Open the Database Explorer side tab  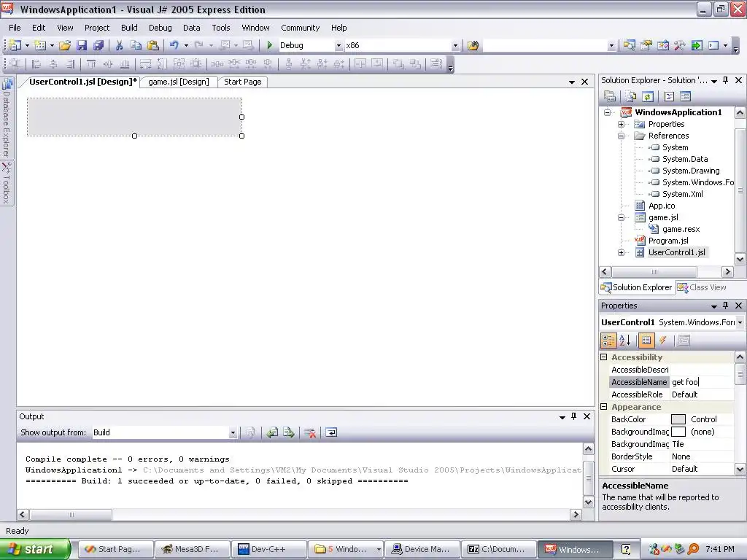pyautogui.click(x=7, y=117)
